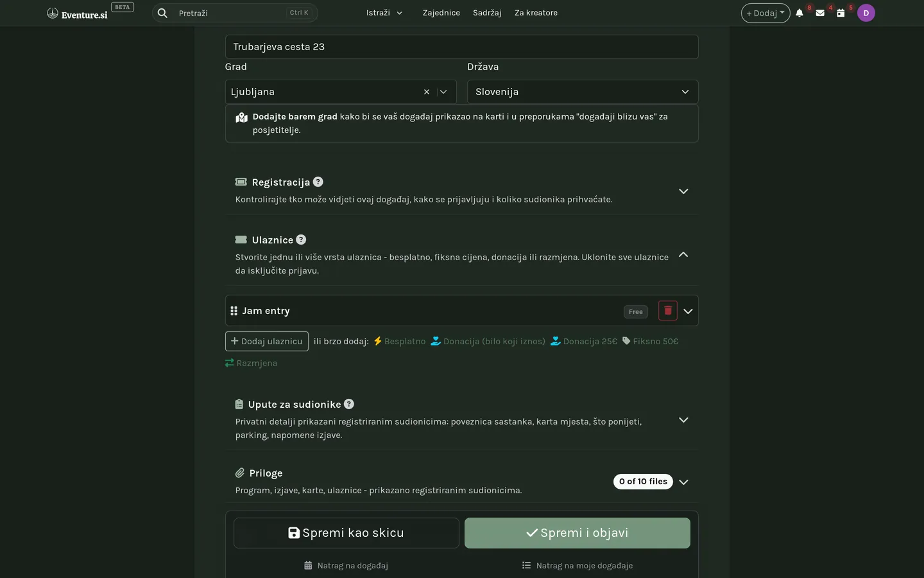The height and width of the screenshot is (578, 924).
Task: Click the Registracija ticket icon
Action: pyautogui.click(x=241, y=182)
